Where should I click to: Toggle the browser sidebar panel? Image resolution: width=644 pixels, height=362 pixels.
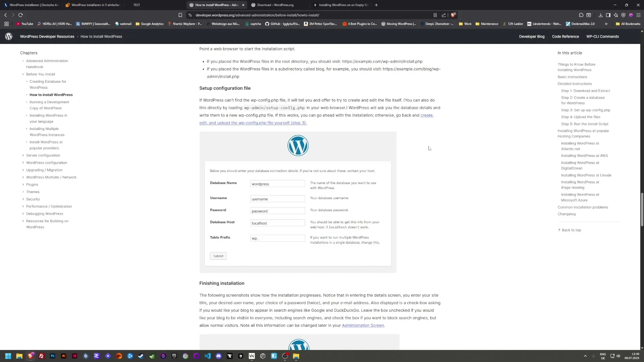click(608, 15)
